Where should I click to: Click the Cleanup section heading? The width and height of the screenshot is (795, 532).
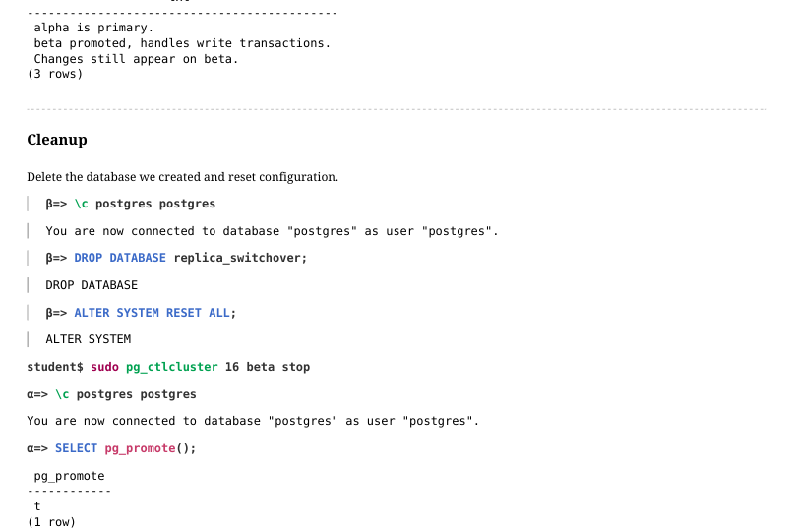pos(57,140)
